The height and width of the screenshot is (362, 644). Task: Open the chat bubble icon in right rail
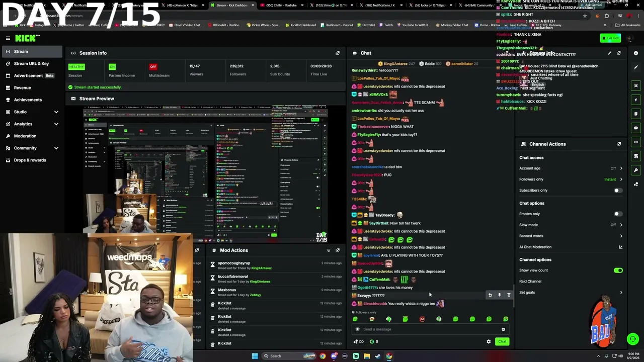click(636, 128)
